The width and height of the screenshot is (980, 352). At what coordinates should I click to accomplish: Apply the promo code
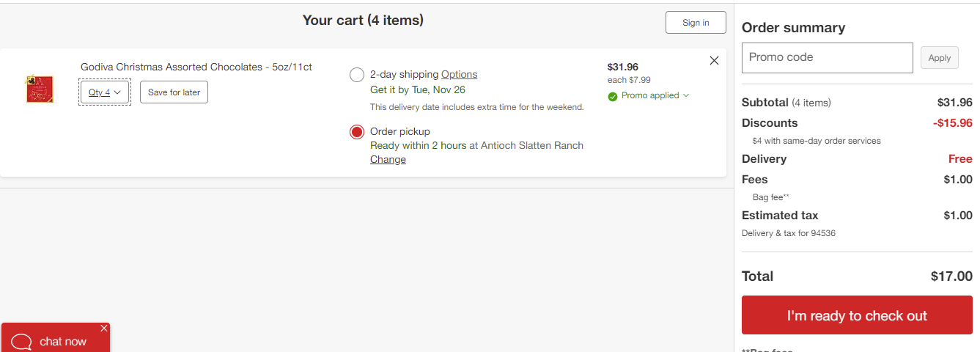pyautogui.click(x=940, y=58)
